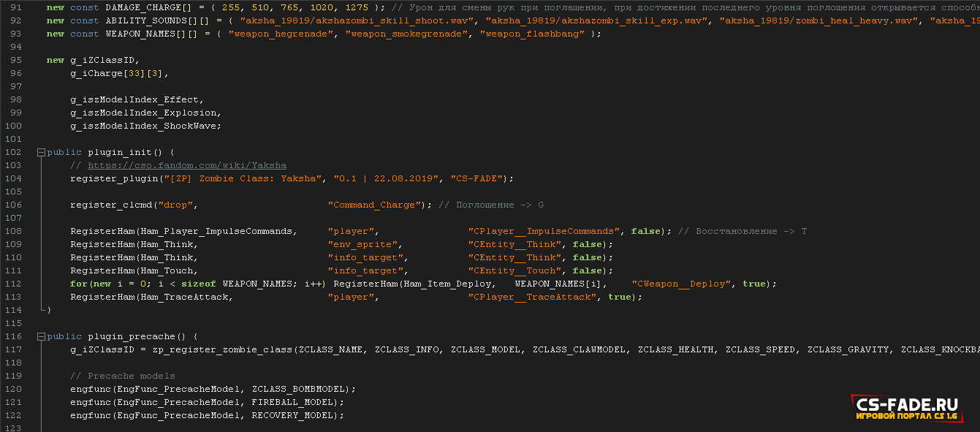980x432 pixels.
Task: Click the sizeof keyword in the for loop
Action: click(x=199, y=284)
